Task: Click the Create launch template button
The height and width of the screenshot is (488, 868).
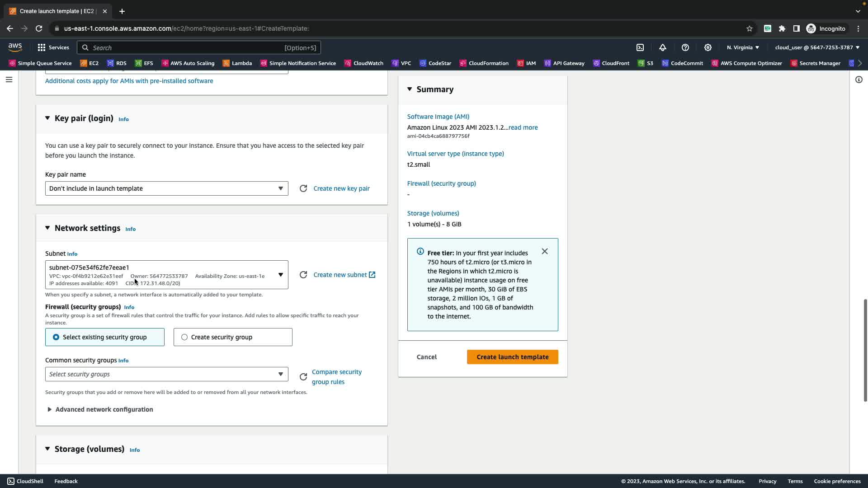Action: click(x=512, y=357)
